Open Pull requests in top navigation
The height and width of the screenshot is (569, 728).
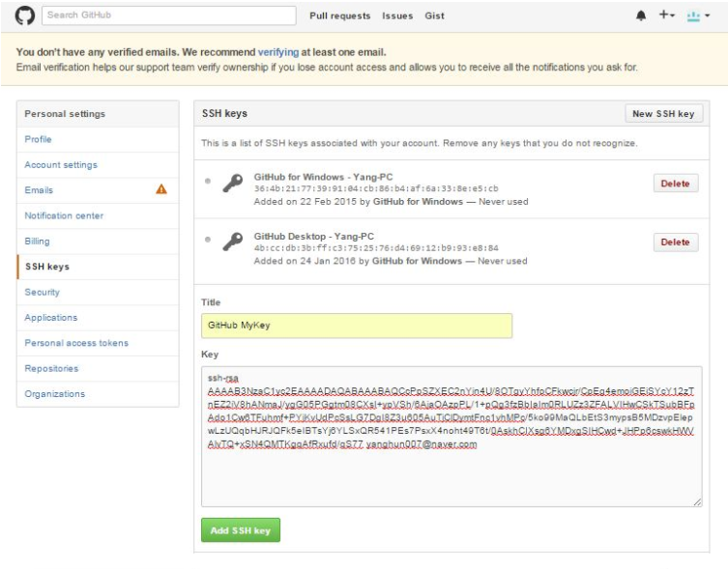(340, 15)
